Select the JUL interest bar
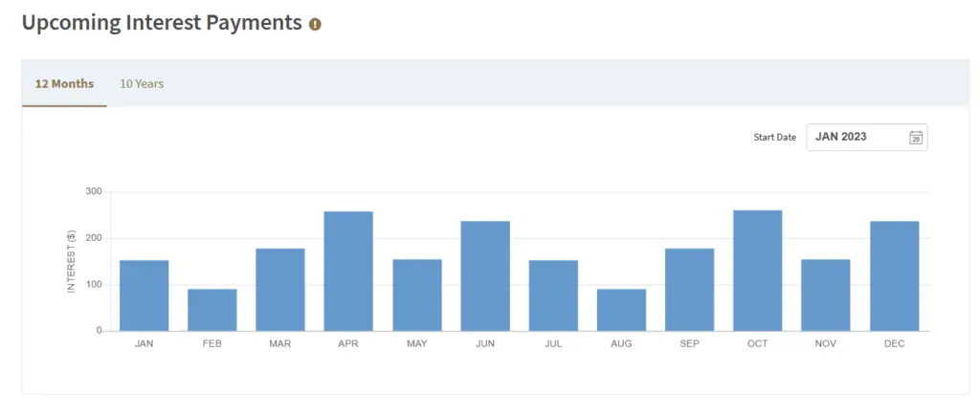Image resolution: width=980 pixels, height=417 pixels. [554, 296]
